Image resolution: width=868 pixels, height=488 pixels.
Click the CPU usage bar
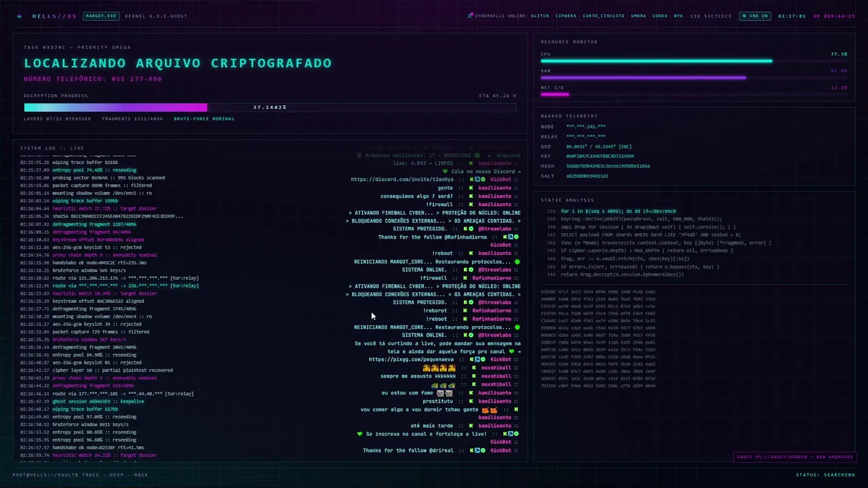(x=694, y=61)
